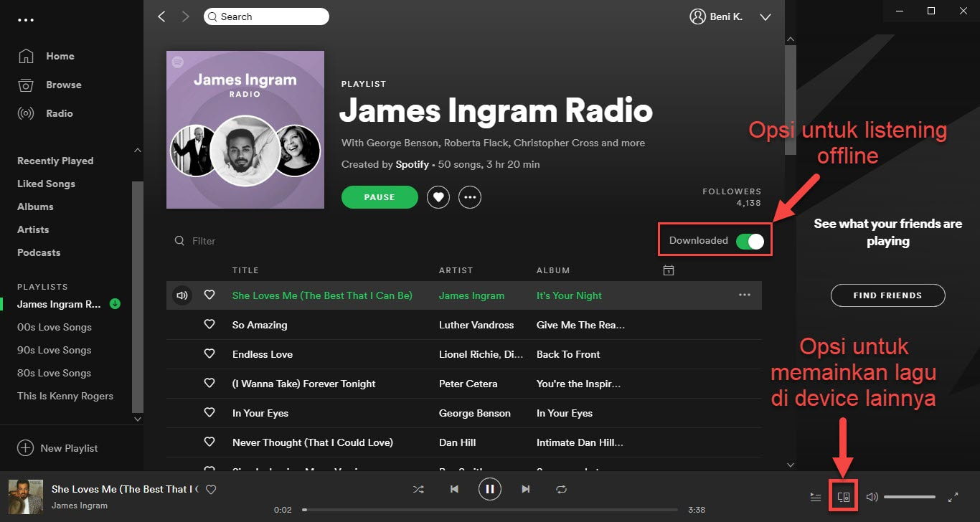Open Albums in library
This screenshot has height=522, width=980.
click(x=35, y=207)
